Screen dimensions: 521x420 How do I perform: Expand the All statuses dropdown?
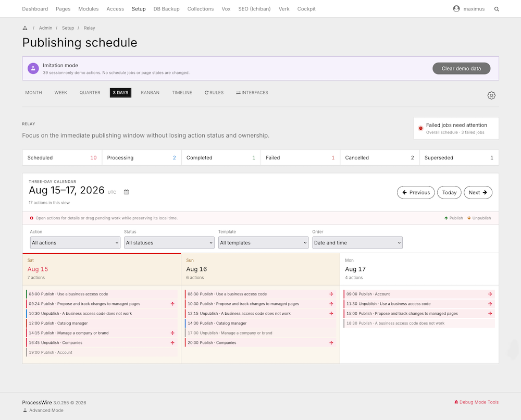pyautogui.click(x=169, y=242)
